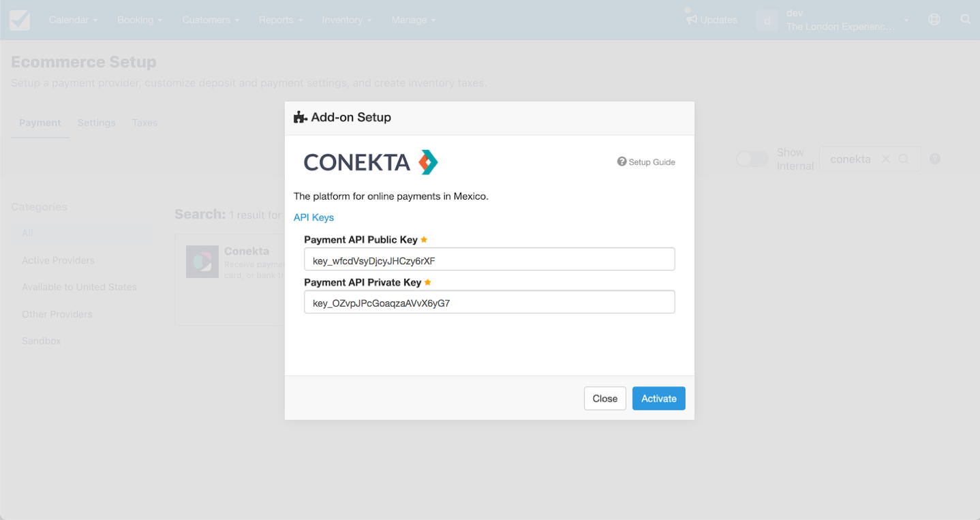This screenshot has height=520, width=980.
Task: Open the Booking dropdown menu
Action: pos(140,20)
